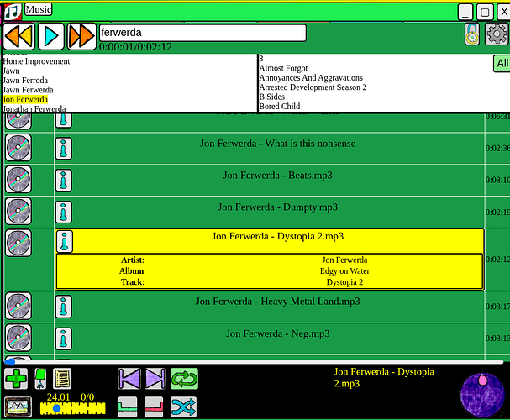Toggle the blue shuffle button
This screenshot has height=420, width=510.
[x=183, y=407]
